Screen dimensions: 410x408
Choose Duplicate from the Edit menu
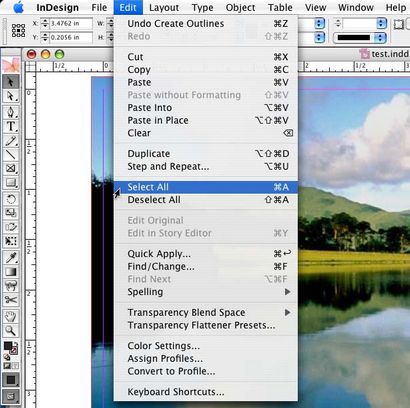pyautogui.click(x=206, y=154)
